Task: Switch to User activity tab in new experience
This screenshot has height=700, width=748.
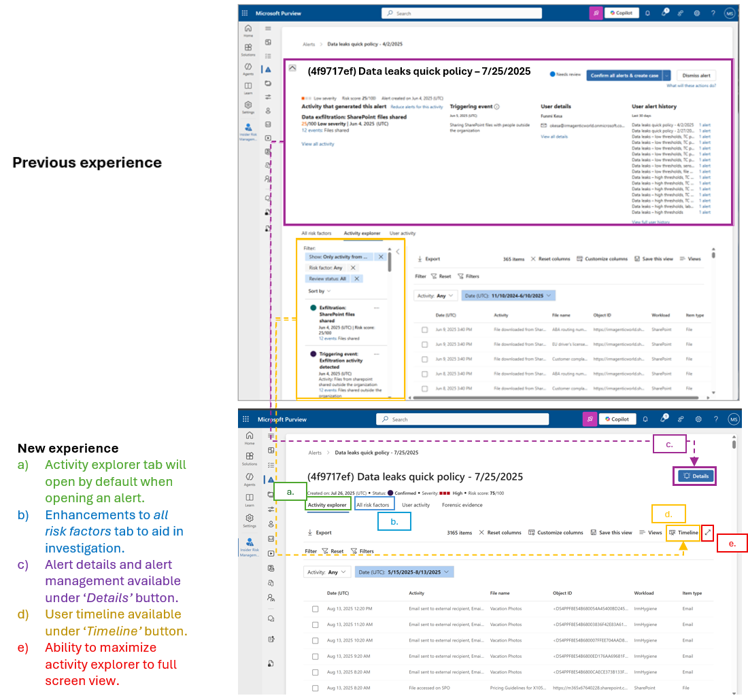Action: point(416,505)
